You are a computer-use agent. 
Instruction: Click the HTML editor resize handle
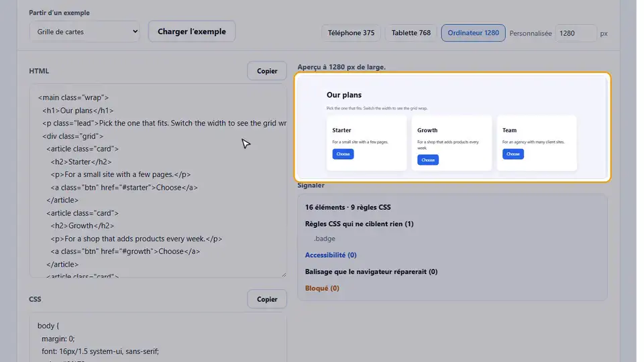(284, 275)
